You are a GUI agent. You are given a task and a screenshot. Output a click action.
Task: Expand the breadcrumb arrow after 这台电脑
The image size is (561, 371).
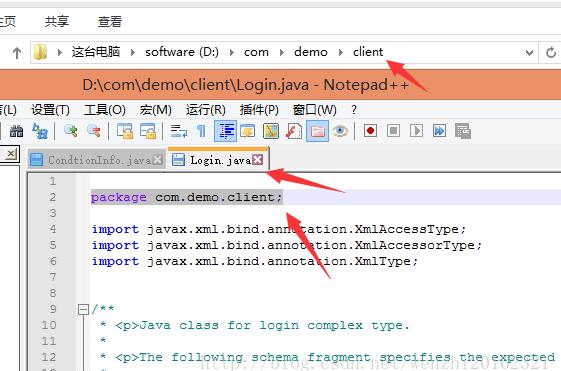tap(133, 53)
